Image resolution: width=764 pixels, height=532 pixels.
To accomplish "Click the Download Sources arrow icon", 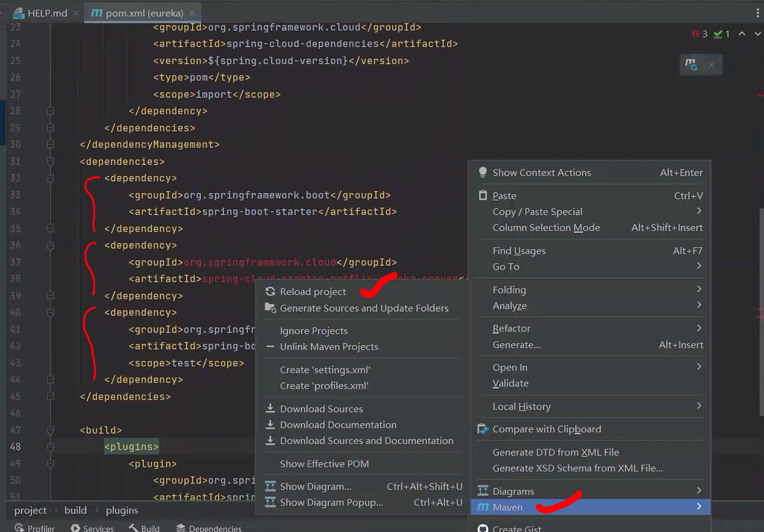I will click(x=270, y=408).
